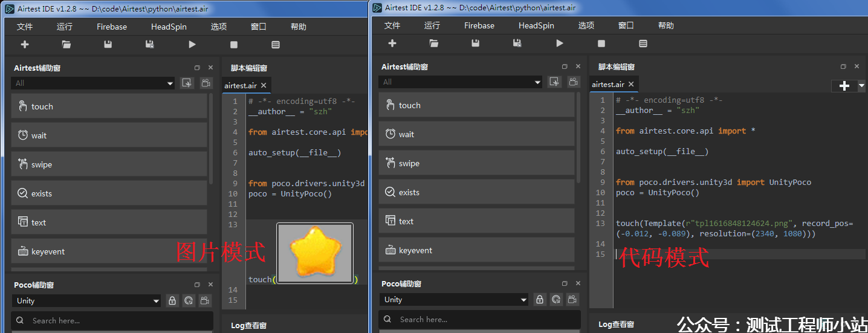Stop script execution in right Airtest window
The width and height of the screenshot is (868, 333).
(601, 44)
